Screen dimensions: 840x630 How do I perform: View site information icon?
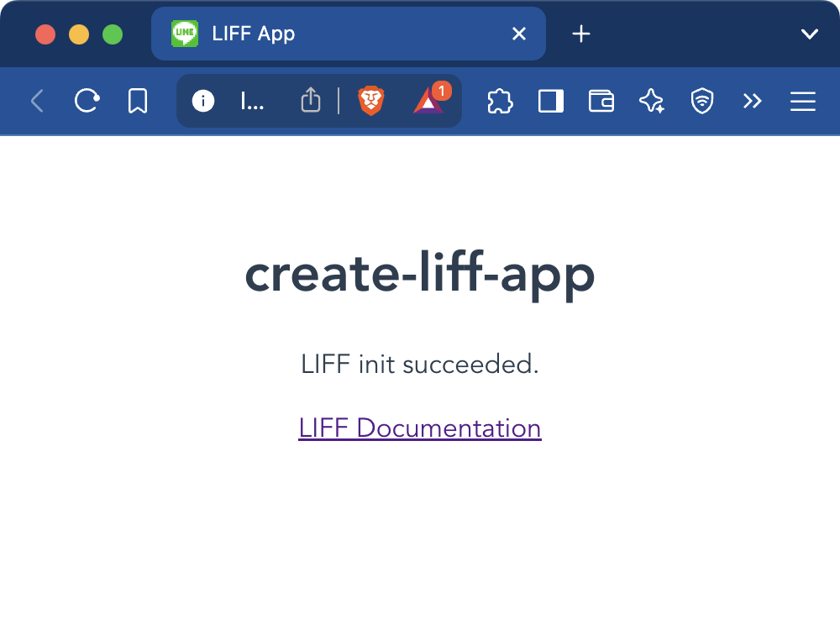point(203,101)
